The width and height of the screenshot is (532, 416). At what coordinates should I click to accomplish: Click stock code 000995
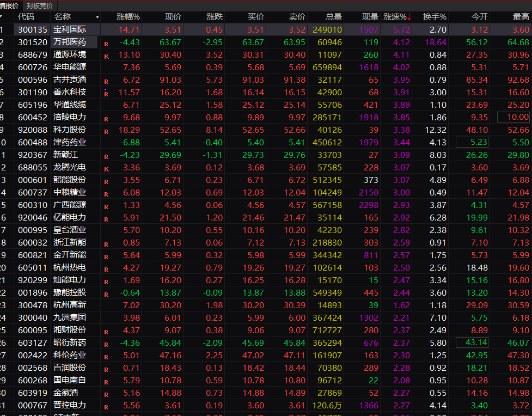[33, 230]
